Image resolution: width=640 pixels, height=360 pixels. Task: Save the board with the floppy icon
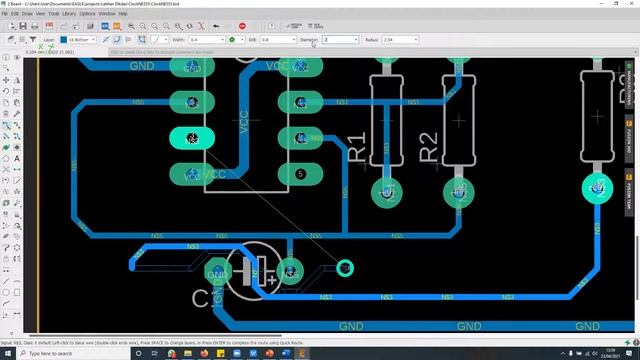[23, 26]
